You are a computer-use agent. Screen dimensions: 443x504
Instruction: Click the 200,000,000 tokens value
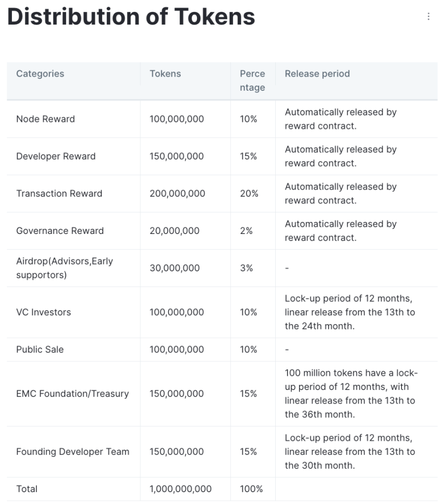[x=177, y=194]
